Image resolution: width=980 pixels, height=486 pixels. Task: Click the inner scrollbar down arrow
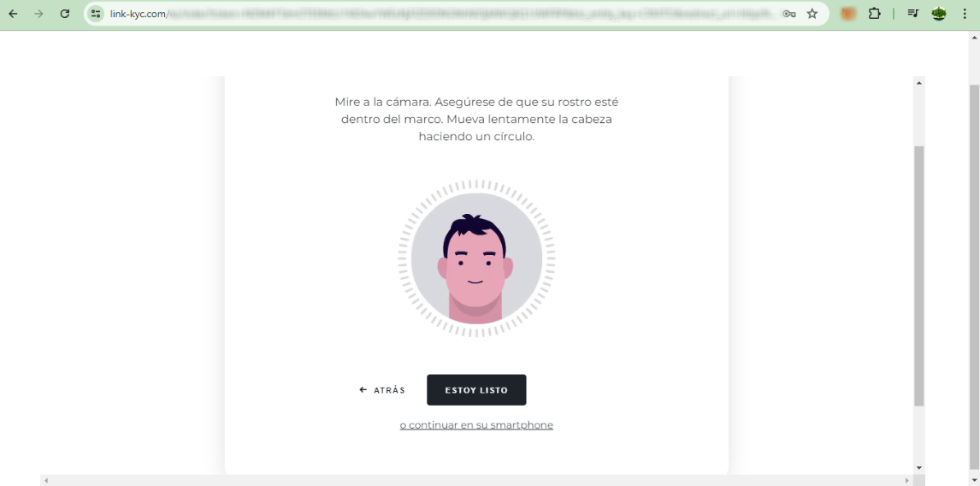[x=918, y=467]
